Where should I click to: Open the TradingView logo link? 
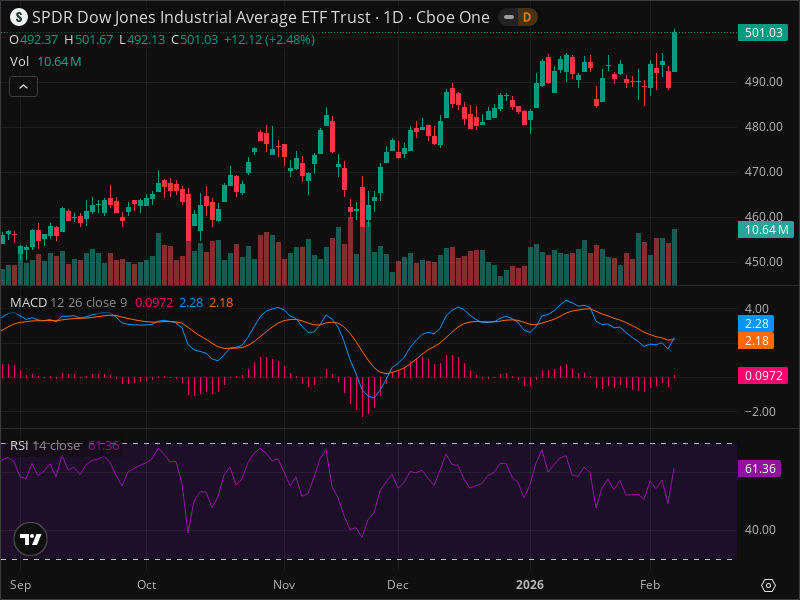point(31,539)
